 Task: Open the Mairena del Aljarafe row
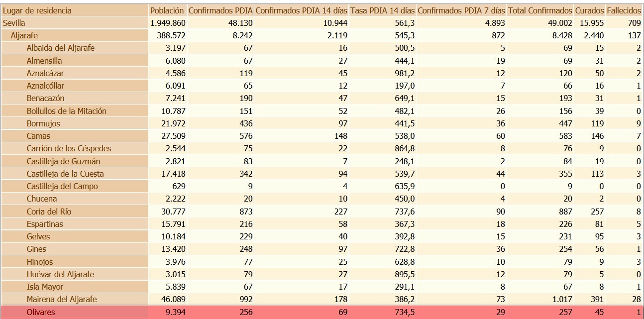point(62,299)
